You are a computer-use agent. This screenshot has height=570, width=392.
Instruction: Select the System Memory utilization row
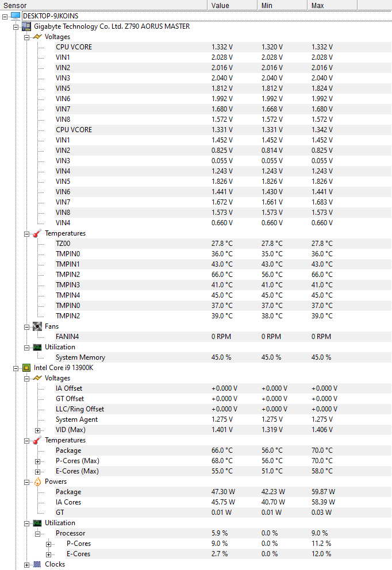223,357
